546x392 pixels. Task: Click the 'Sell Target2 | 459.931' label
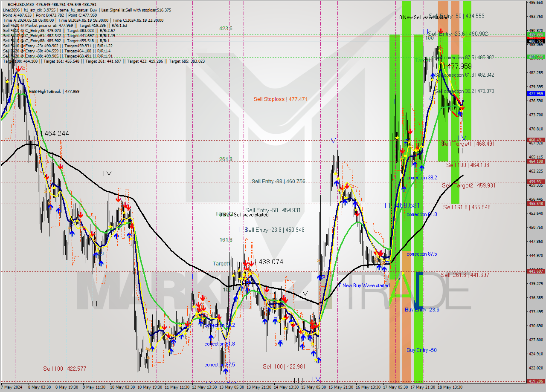point(468,185)
